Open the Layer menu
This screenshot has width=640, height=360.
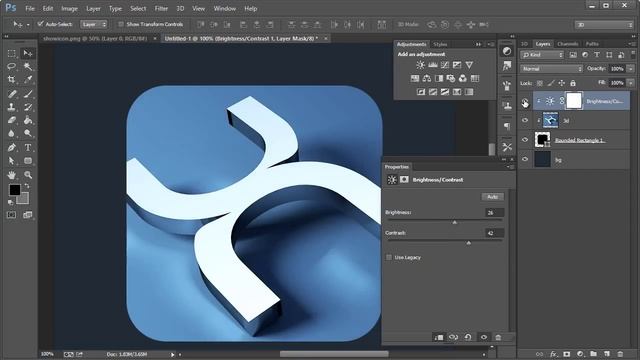pos(93,8)
